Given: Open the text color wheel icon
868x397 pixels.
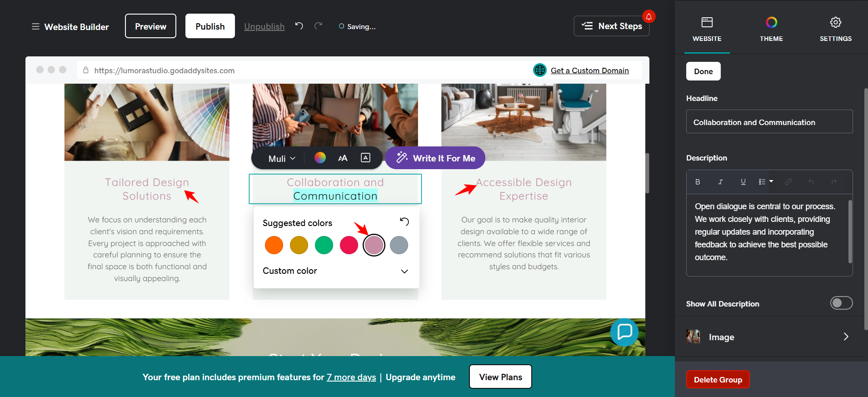Looking at the screenshot, I should [x=320, y=158].
